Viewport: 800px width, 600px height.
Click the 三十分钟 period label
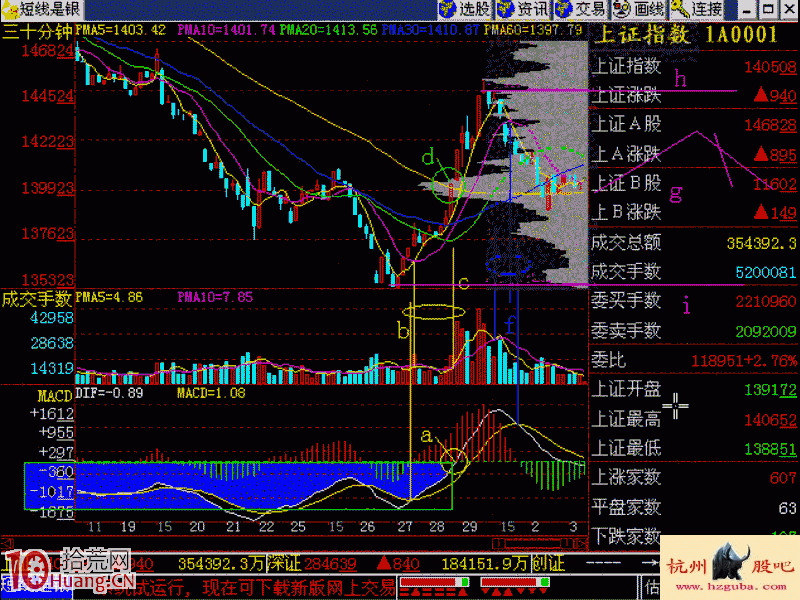pos(37,32)
